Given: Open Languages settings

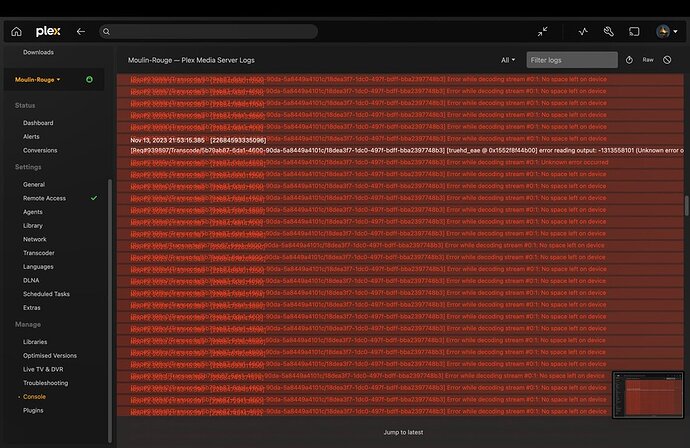Looking at the screenshot, I should coord(38,267).
